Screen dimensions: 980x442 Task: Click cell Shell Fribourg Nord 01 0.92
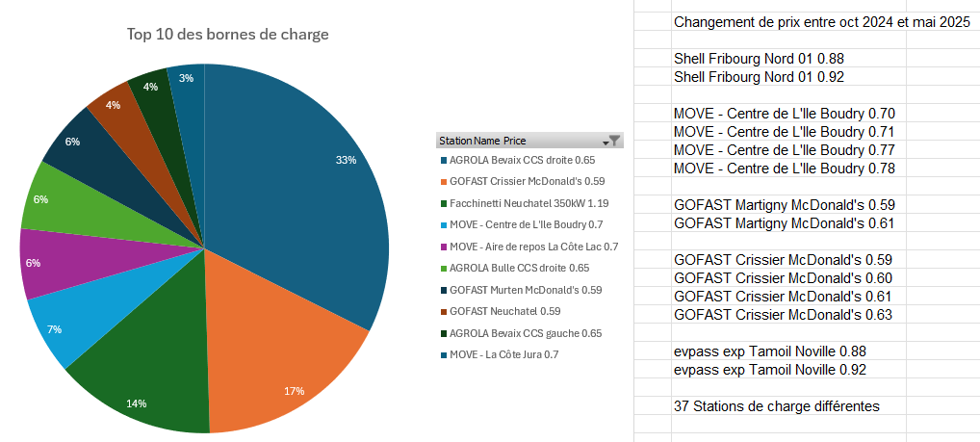tap(759, 77)
